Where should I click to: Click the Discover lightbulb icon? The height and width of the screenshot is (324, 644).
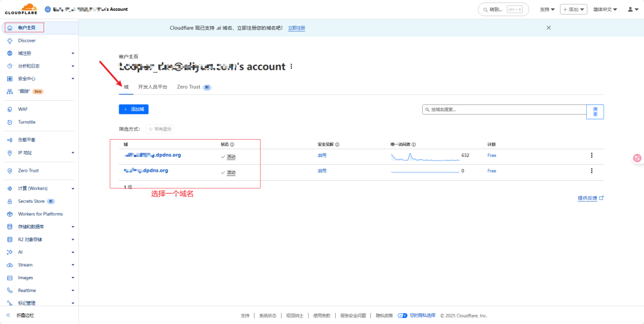tap(10, 41)
